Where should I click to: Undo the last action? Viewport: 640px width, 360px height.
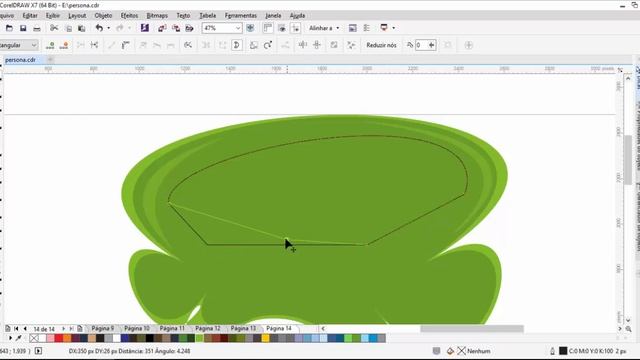pyautogui.click(x=99, y=28)
